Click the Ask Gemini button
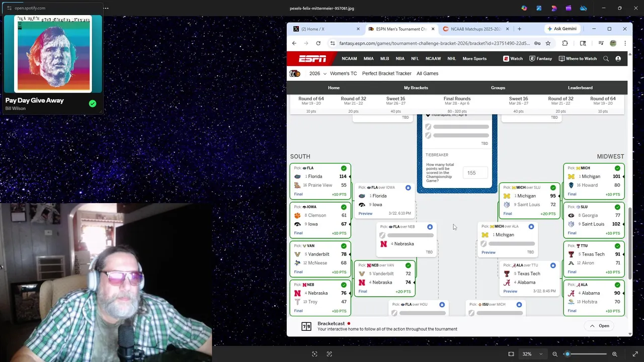644x362 pixels. click(562, 29)
